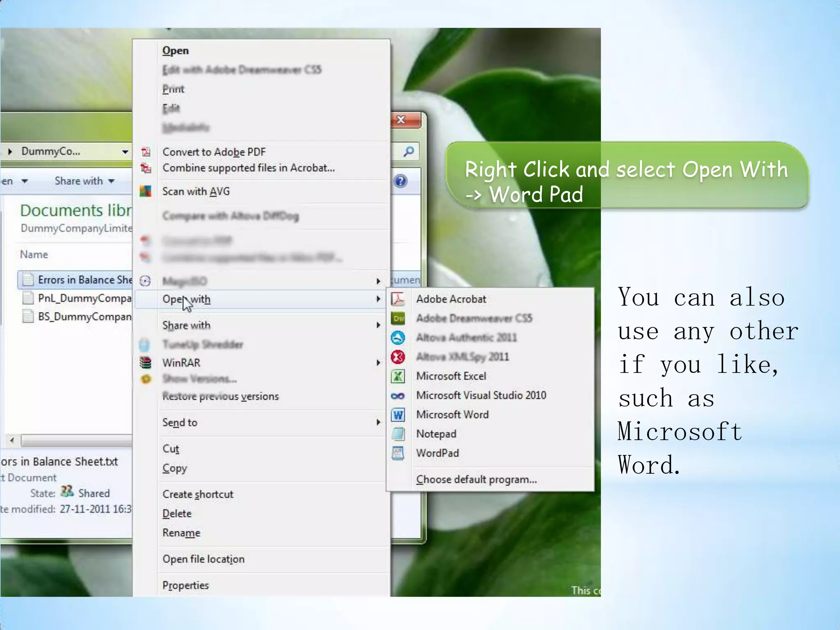The width and height of the screenshot is (840, 630).
Task: Select Notepad label in submenu
Action: point(436,434)
